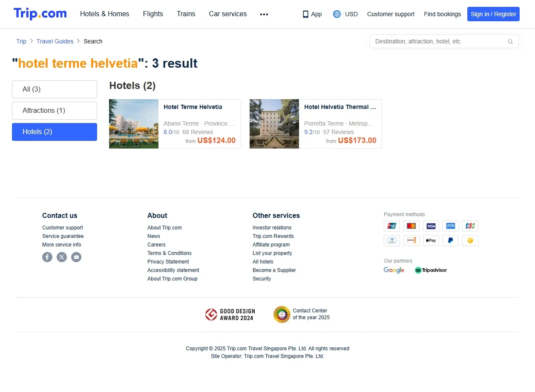Click the Diners Club payment icon

[x=392, y=240]
